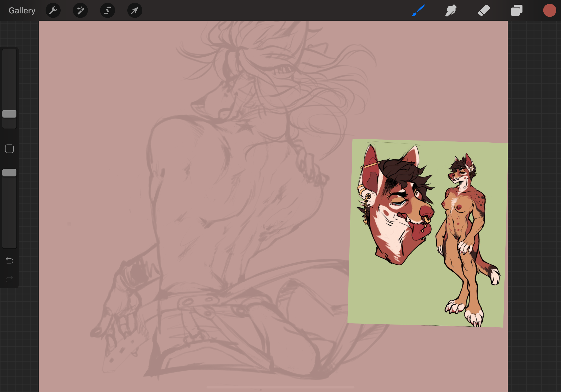Click the brush size slider handle

pos(10,114)
